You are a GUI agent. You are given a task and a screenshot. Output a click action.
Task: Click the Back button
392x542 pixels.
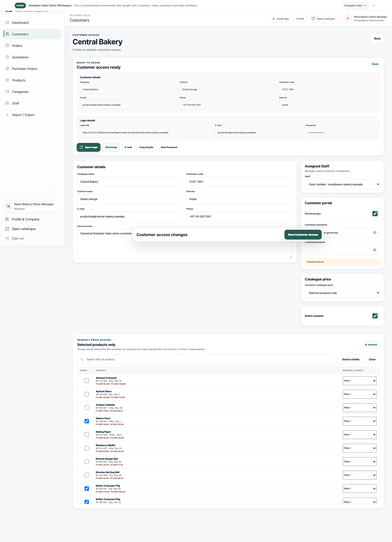pos(377,38)
